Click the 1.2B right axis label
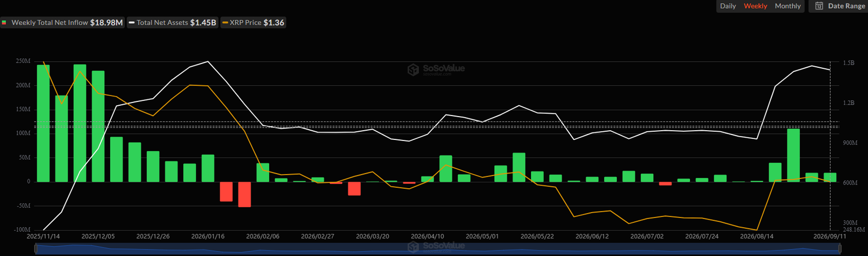The width and height of the screenshot is (868, 256). coord(848,103)
